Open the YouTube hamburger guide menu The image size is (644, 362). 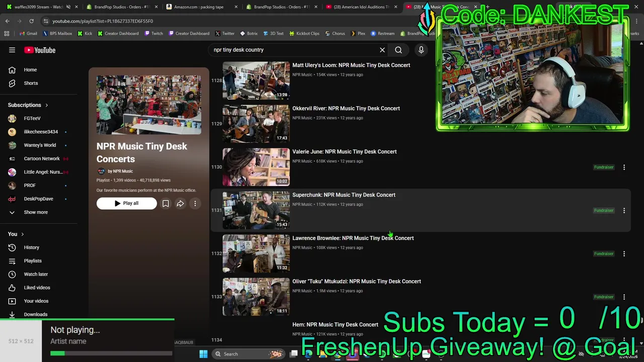12,50
